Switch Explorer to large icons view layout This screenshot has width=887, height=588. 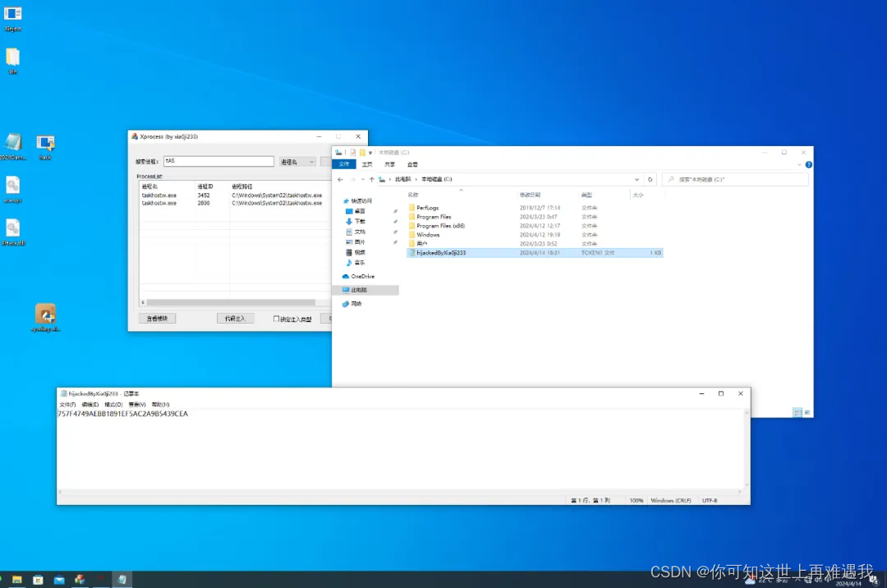807,413
